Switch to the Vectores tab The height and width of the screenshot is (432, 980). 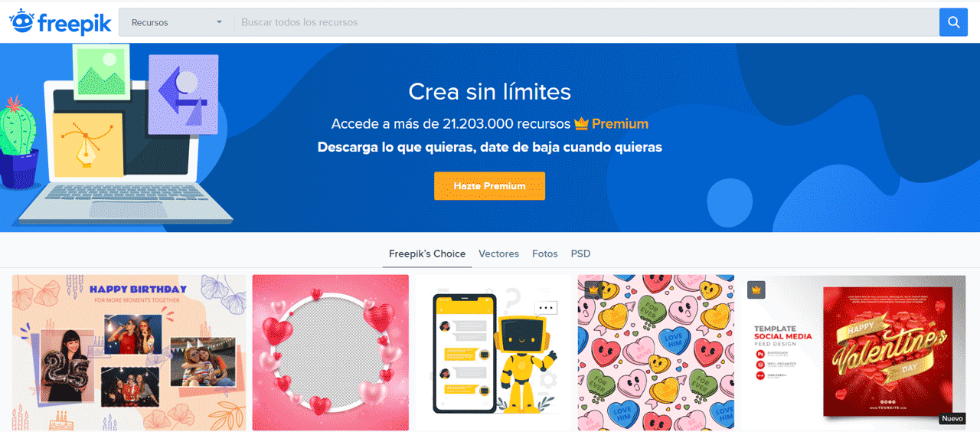[x=498, y=254]
